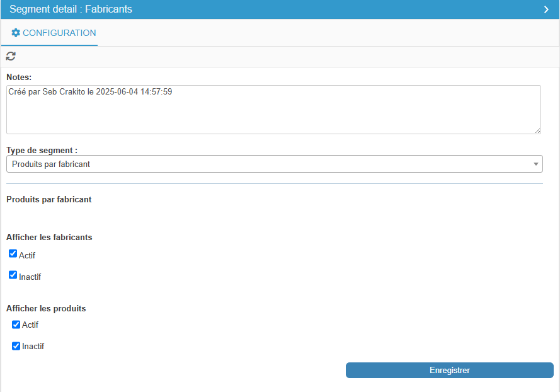Uncheck Actif under Afficher les fabricants

click(13, 253)
